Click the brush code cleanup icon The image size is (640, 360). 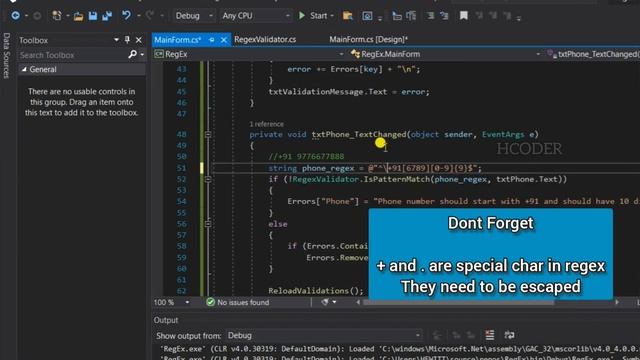[325, 302]
